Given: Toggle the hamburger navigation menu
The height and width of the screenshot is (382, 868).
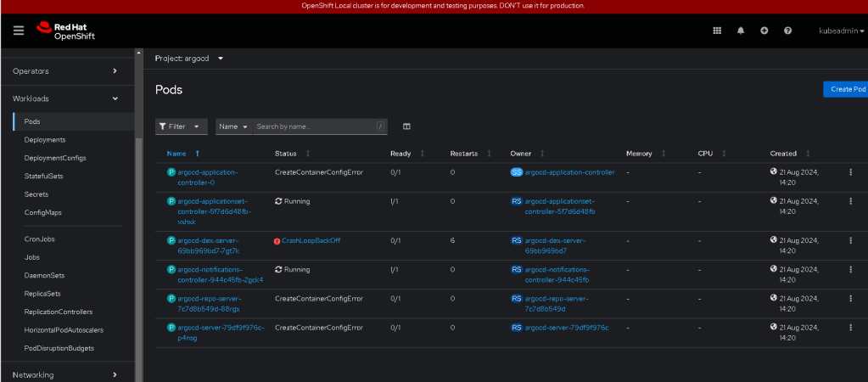Looking at the screenshot, I should (19, 31).
